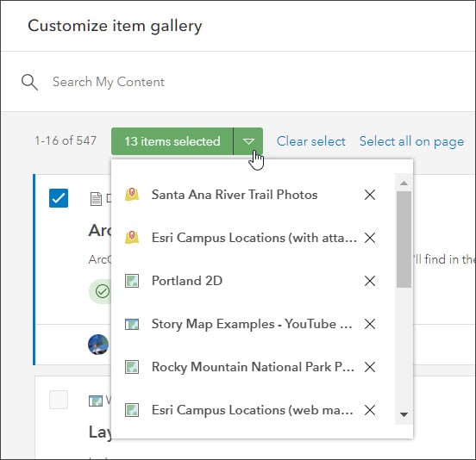Click the Clear select link
Image resolution: width=476 pixels, height=460 pixels.
[x=310, y=141]
